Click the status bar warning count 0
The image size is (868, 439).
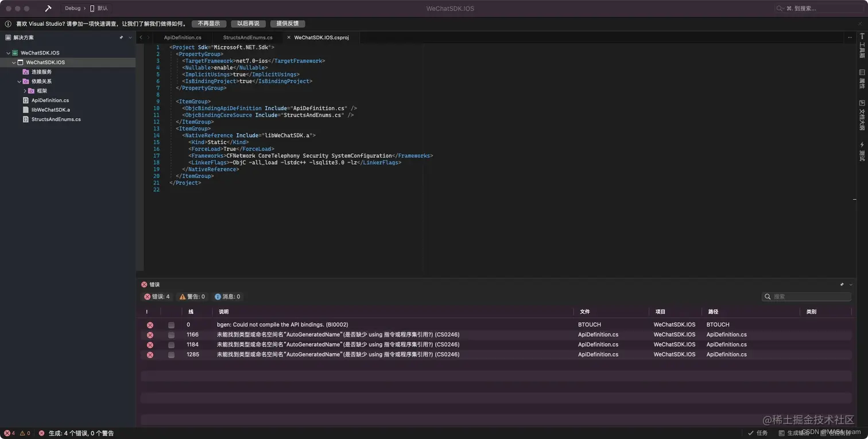click(25, 433)
